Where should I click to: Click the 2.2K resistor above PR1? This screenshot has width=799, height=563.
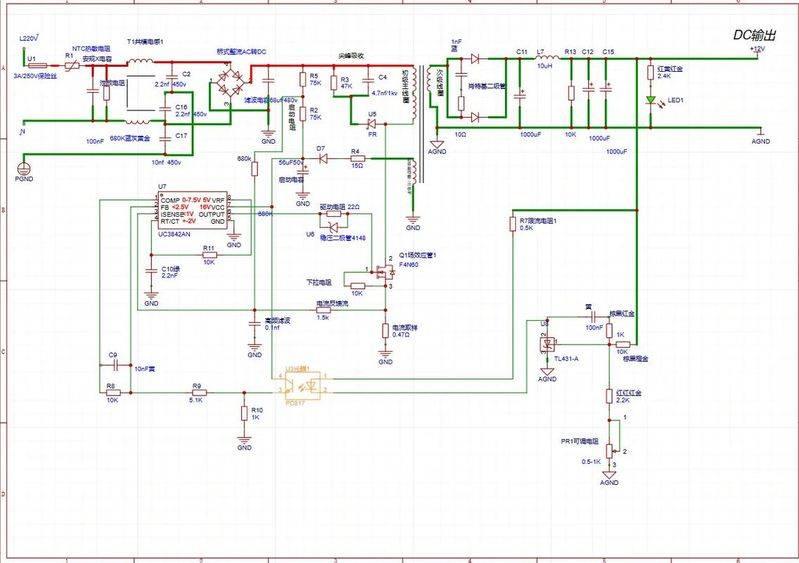(x=609, y=396)
